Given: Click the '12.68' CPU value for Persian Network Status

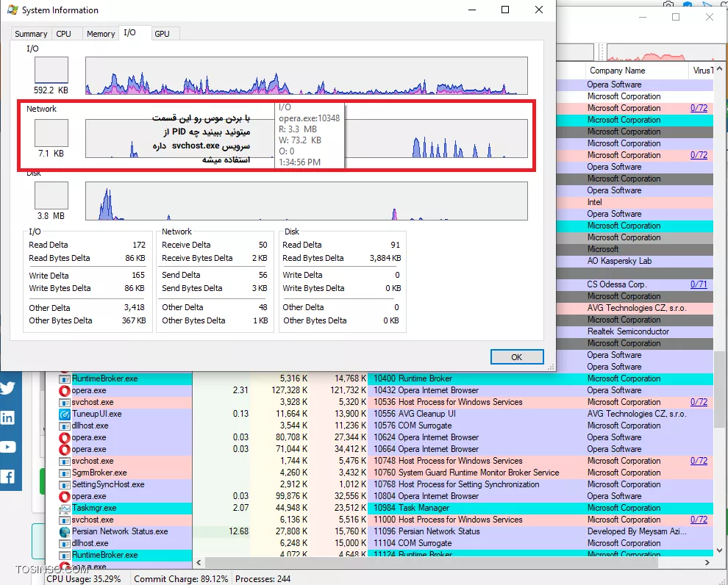Looking at the screenshot, I should pos(239,531).
